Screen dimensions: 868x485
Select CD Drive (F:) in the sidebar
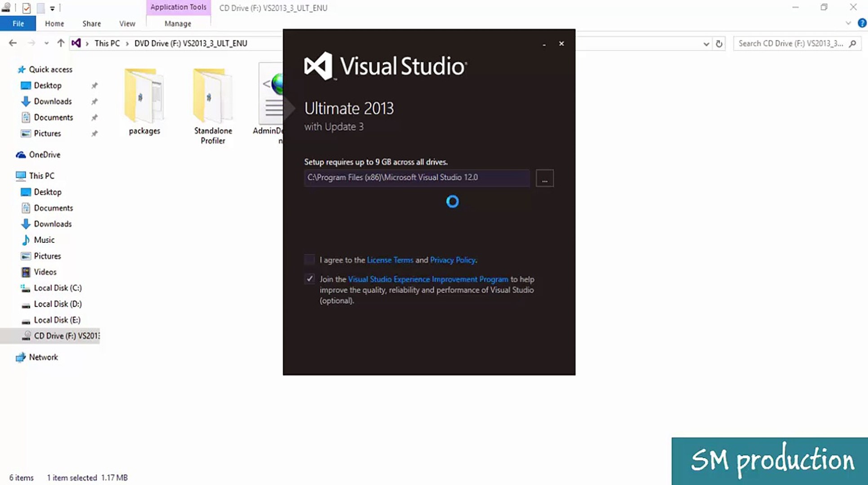point(58,335)
